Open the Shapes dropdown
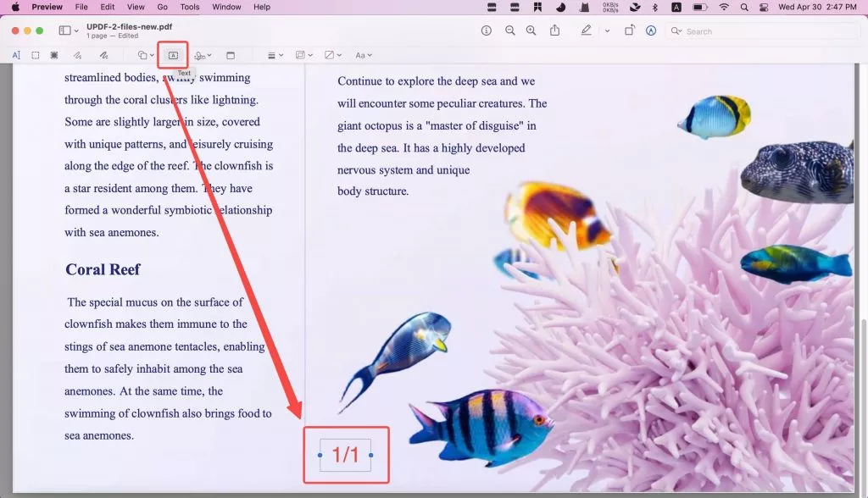Viewport: 868px width, 498px height. (x=146, y=54)
